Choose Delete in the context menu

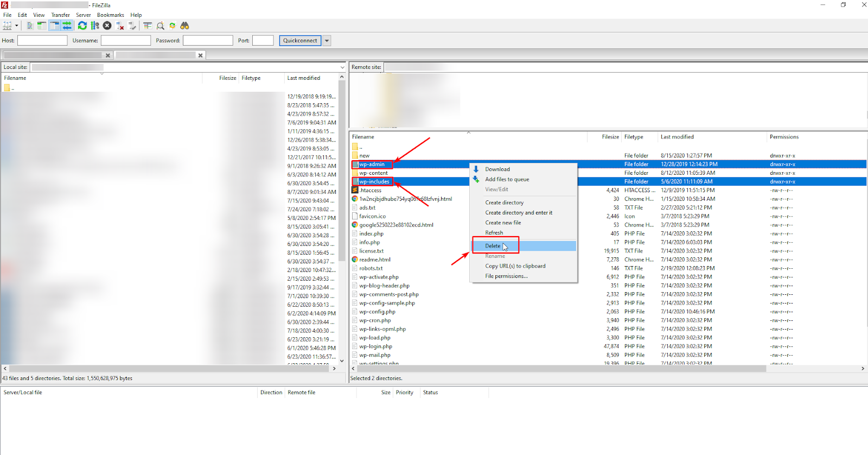pyautogui.click(x=524, y=246)
